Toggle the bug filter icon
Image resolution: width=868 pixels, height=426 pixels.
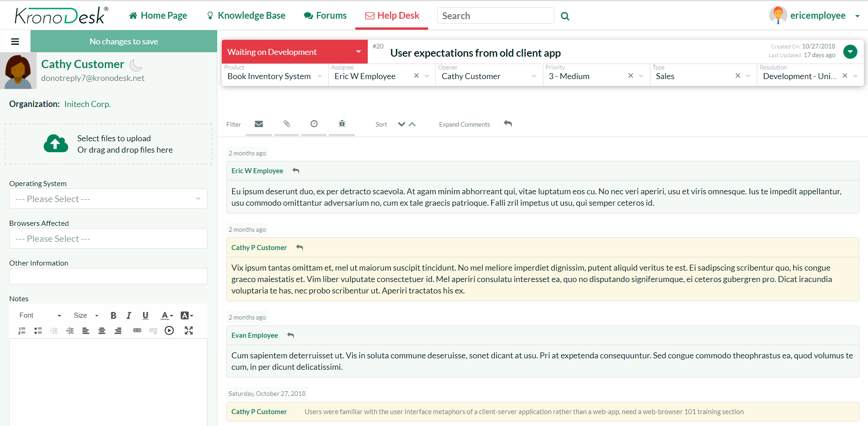[x=342, y=124]
